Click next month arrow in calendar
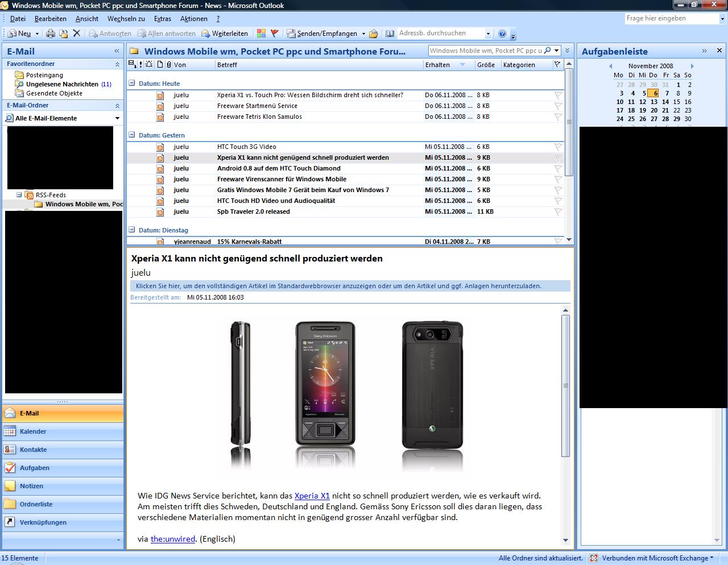 coord(692,66)
